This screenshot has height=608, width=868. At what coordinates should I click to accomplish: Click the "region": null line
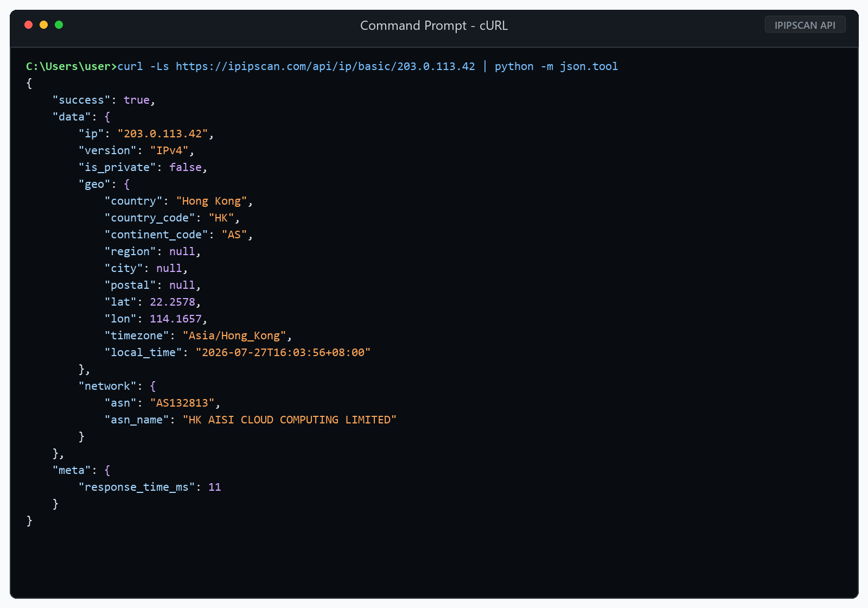coord(153,251)
